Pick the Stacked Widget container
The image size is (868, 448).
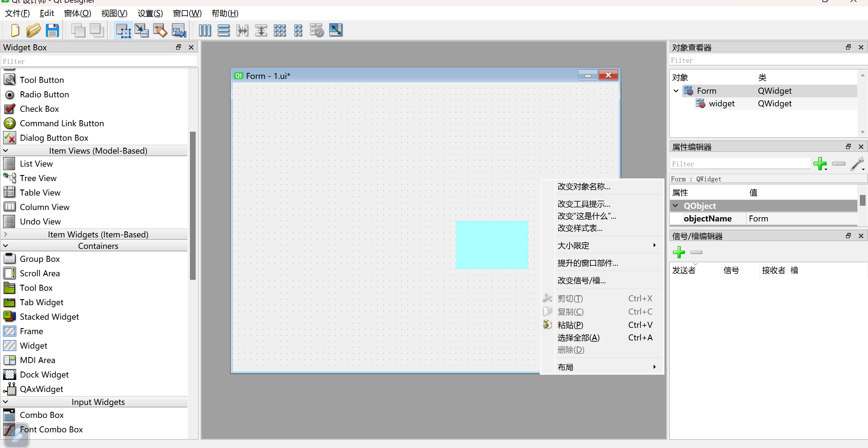pos(49,317)
